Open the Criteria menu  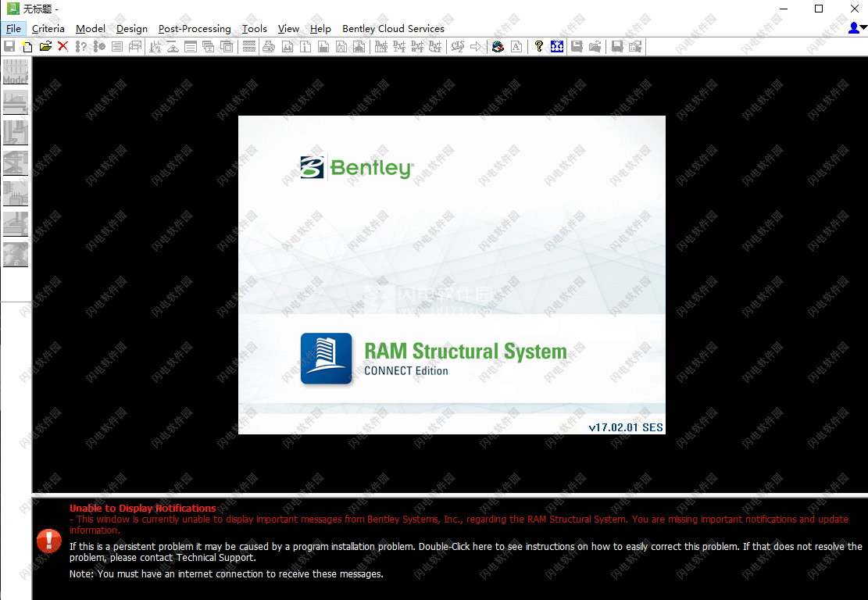coord(48,29)
